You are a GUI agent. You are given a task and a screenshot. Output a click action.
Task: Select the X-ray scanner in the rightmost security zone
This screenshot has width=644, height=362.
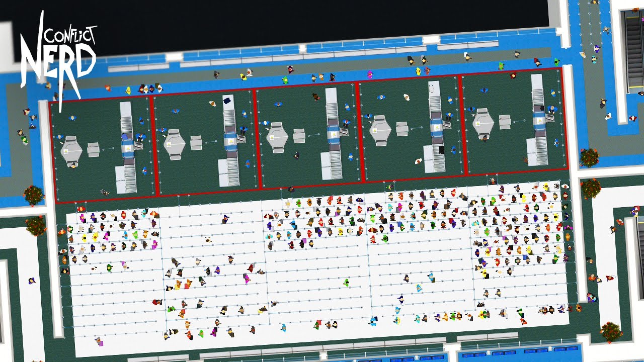538,121
